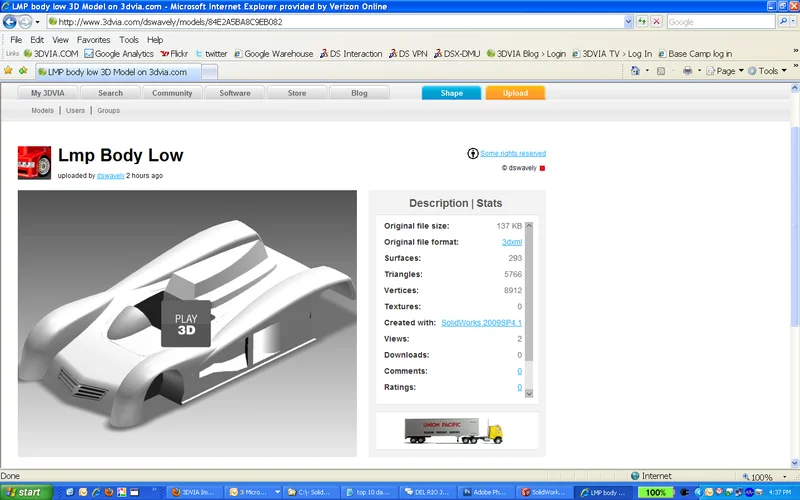Click the Stats panel scrollbar down arrow

[530, 394]
